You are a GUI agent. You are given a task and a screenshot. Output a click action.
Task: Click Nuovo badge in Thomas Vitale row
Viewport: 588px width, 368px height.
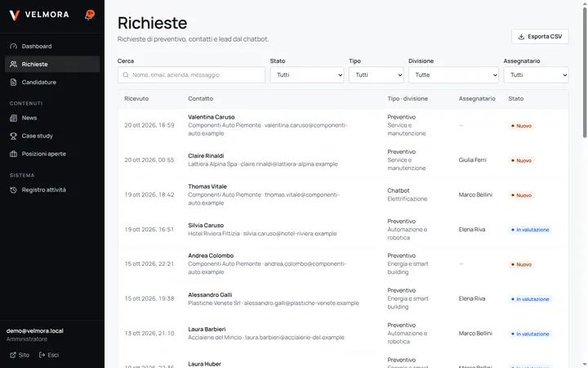click(x=521, y=195)
